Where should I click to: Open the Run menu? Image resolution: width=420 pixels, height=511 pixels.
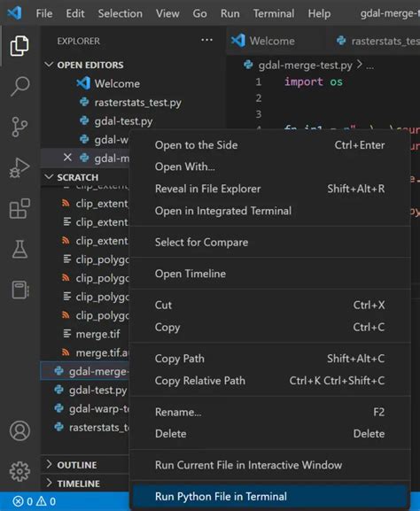[x=229, y=13]
